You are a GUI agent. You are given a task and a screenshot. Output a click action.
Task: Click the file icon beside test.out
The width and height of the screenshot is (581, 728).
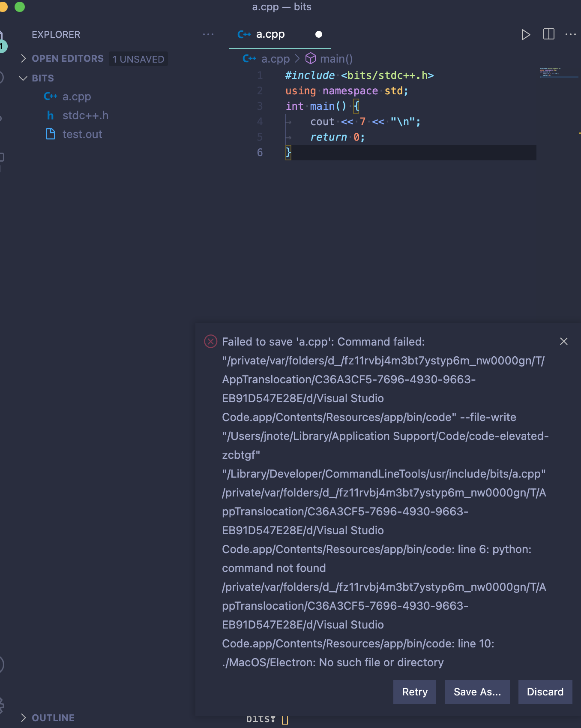[51, 134]
